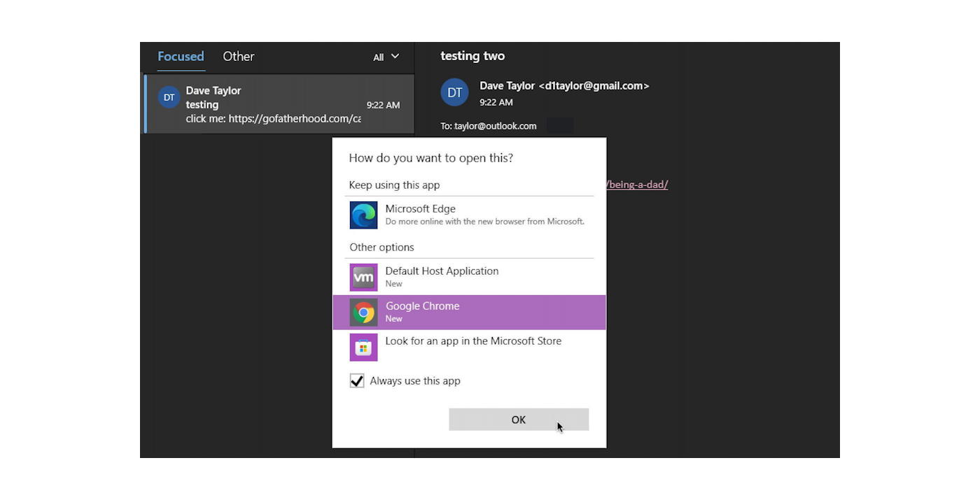The width and height of the screenshot is (980, 500).
Task: Choose Look for an app in the Microsoft Store
Action: (473, 341)
